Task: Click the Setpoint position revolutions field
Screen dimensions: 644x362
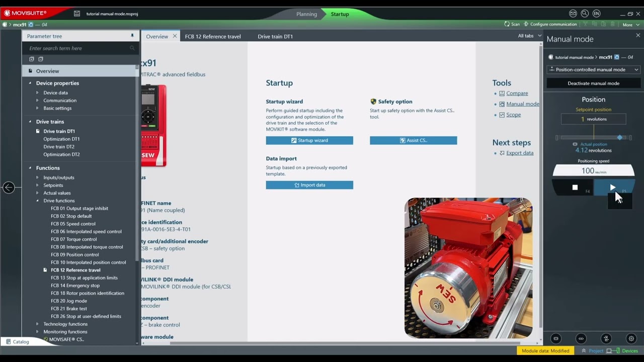Action: (594, 119)
